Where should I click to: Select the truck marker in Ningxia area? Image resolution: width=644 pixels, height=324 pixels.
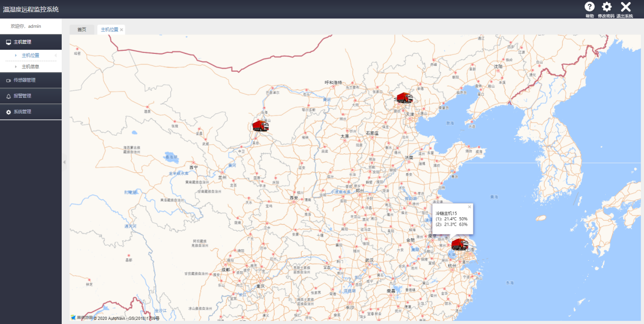[260, 126]
